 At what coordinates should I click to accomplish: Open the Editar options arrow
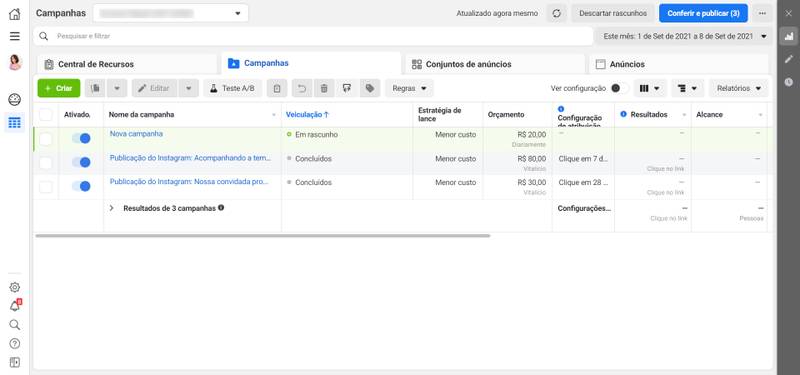click(x=189, y=88)
